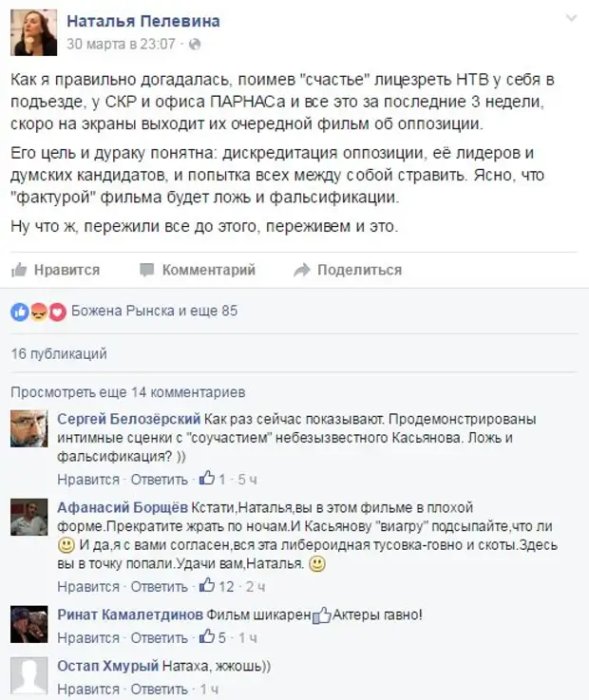Open Сергей Белозёрский's avatar thumbnail
589x700 pixels.
point(29,428)
